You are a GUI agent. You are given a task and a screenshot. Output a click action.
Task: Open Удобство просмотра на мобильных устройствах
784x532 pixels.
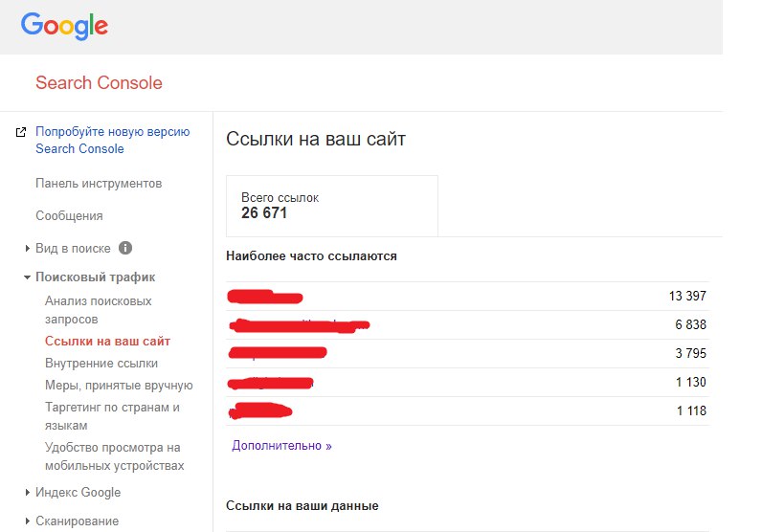point(115,456)
